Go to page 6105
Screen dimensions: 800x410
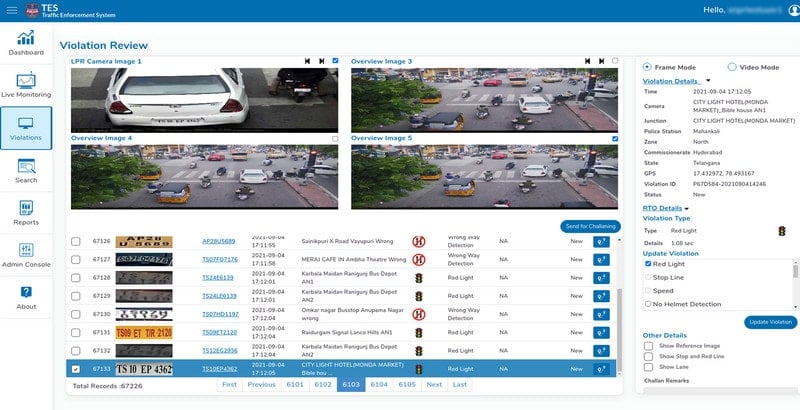click(407, 385)
